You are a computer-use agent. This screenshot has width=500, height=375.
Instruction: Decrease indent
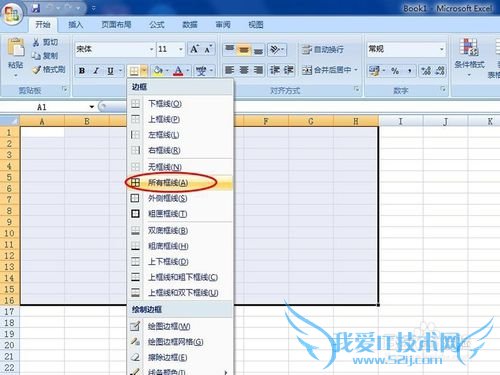tap(275, 70)
